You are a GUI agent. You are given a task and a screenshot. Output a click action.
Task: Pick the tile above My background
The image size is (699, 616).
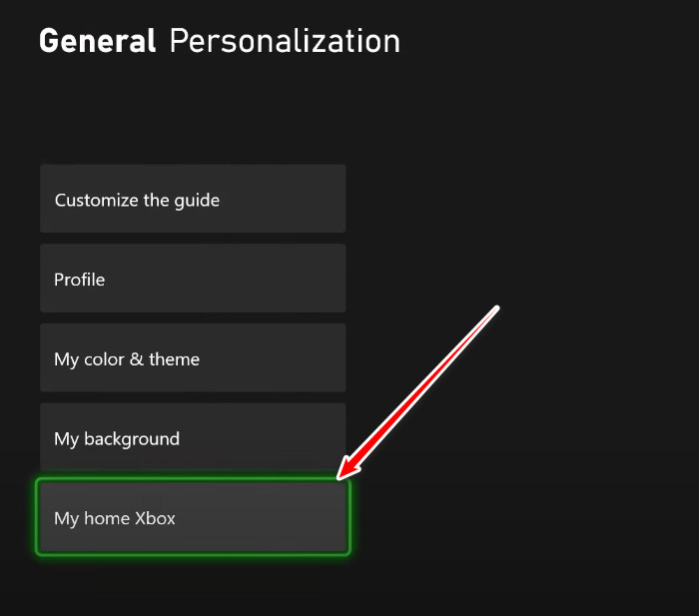coord(193,358)
